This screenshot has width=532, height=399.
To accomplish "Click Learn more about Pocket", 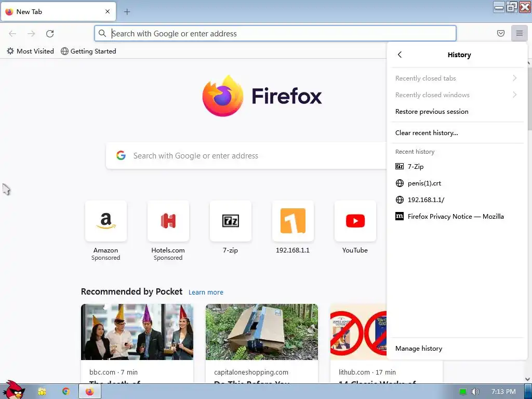I will (x=206, y=292).
